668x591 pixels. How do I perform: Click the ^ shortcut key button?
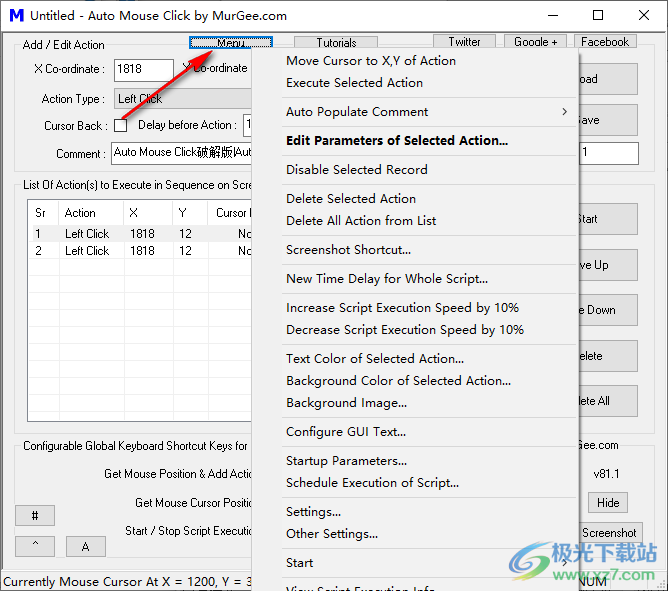point(35,546)
